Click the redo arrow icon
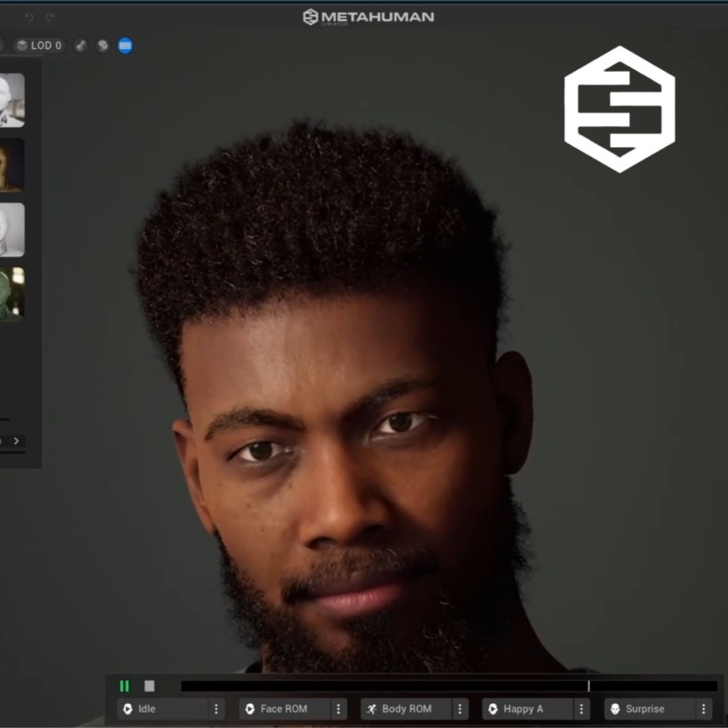This screenshot has width=728, height=728. coord(50,18)
